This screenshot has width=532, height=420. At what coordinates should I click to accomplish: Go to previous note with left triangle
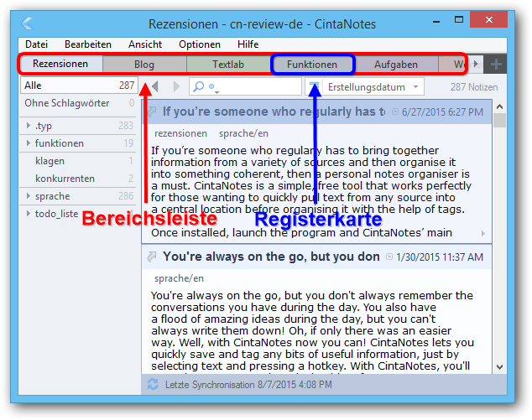pyautogui.click(x=155, y=87)
